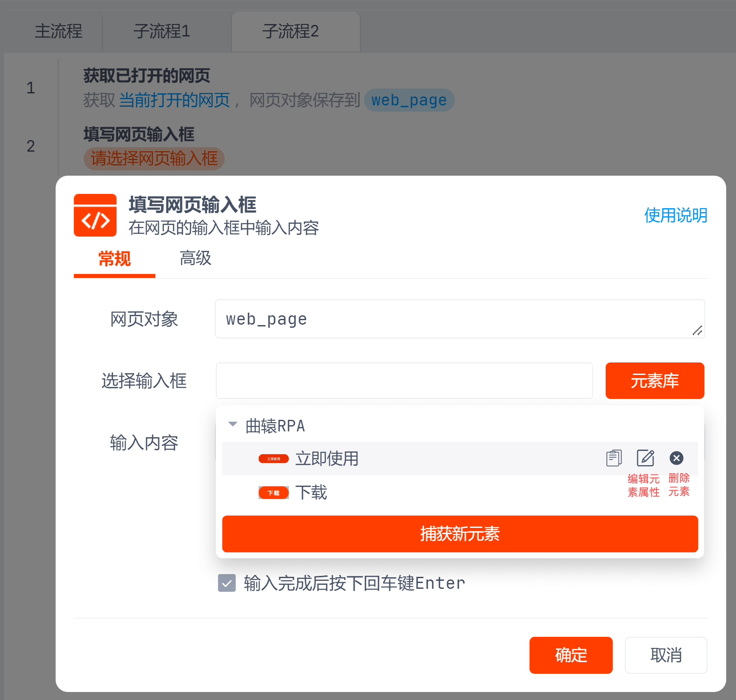Delete the 立即使用 element with X icon

click(676, 458)
